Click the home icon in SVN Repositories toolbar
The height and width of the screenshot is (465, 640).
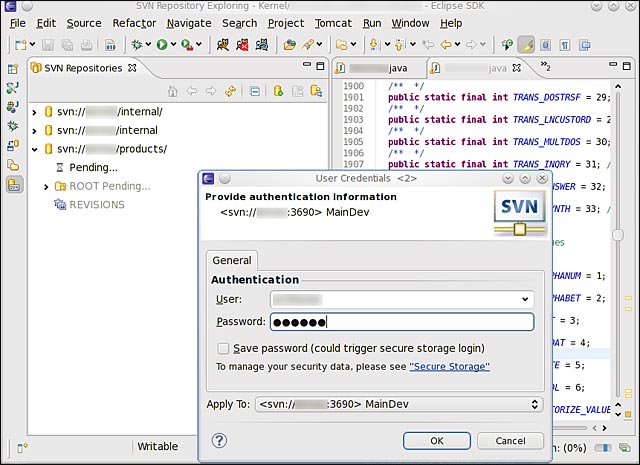[173, 91]
